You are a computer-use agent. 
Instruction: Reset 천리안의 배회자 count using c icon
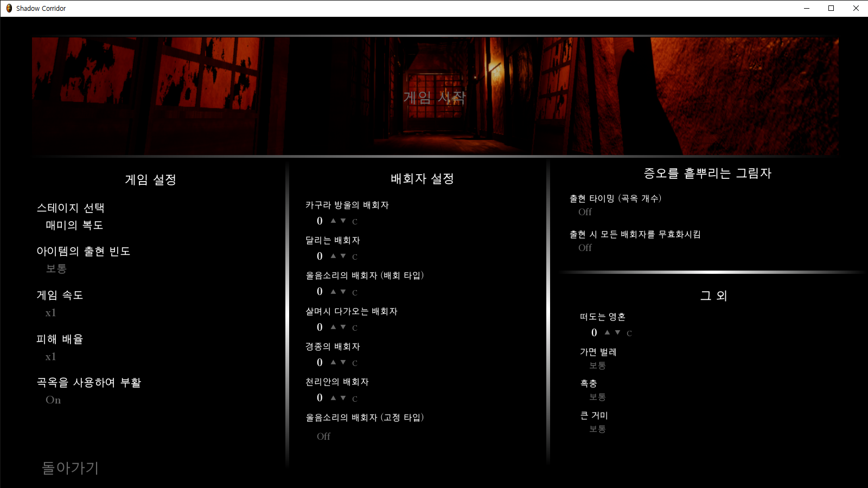355,399
